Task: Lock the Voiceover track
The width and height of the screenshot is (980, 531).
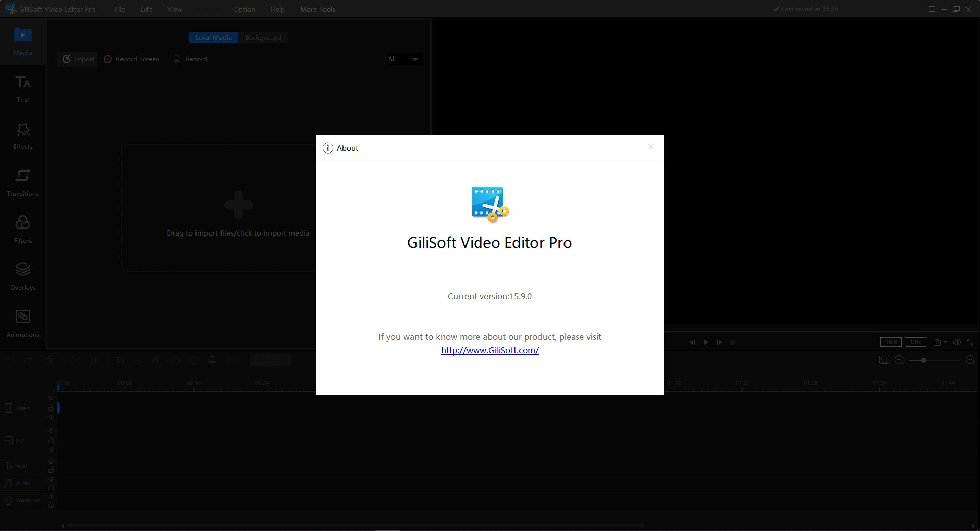Action: coord(51,505)
